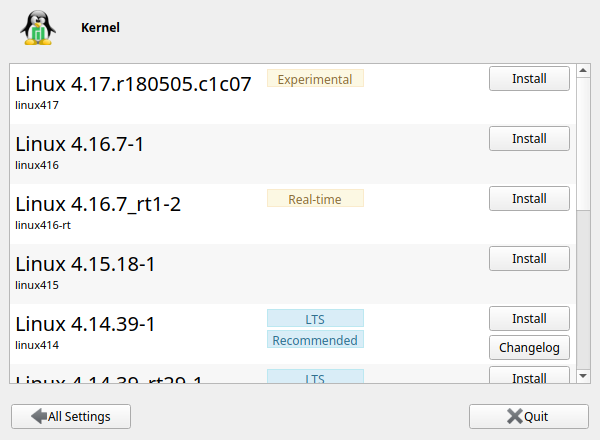Viewport: 600px width, 440px height.
Task: Click the Manjaro penguin Kernel icon
Action: tap(38, 28)
